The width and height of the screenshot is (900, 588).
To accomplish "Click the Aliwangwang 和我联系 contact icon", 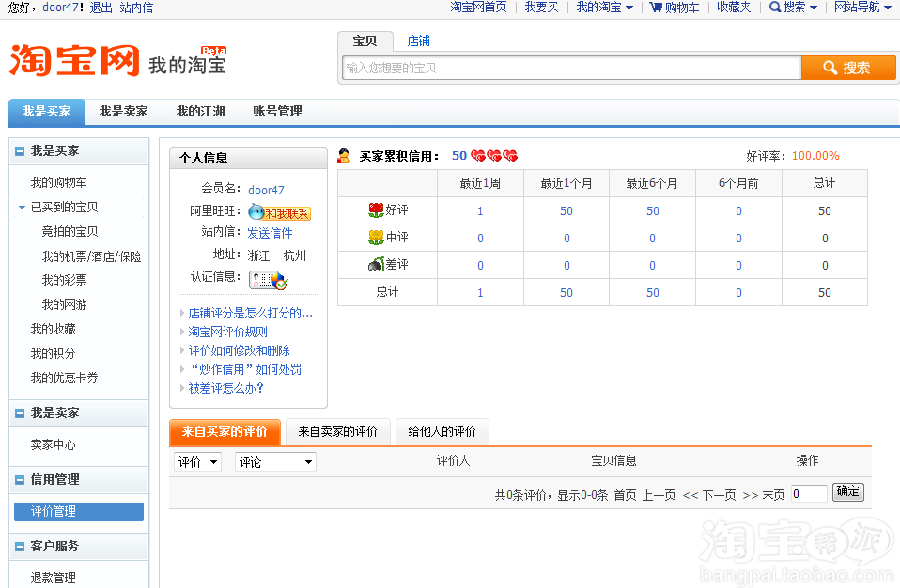I will coord(280,213).
